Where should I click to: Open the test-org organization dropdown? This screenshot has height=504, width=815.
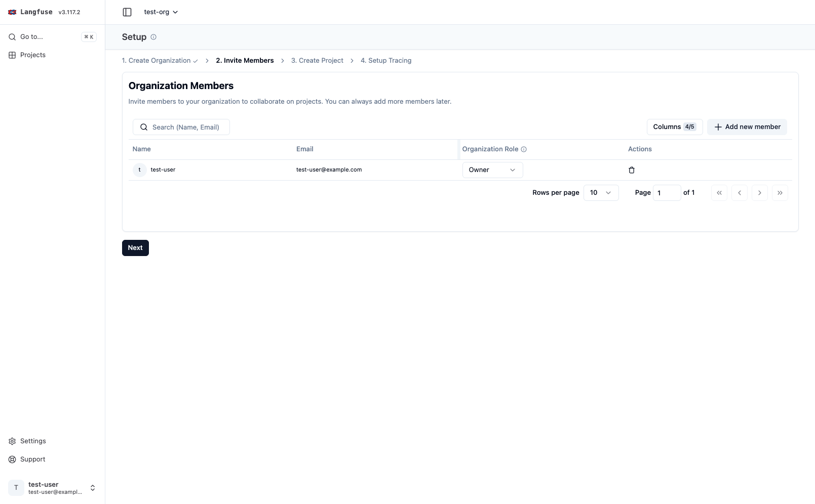(x=161, y=12)
